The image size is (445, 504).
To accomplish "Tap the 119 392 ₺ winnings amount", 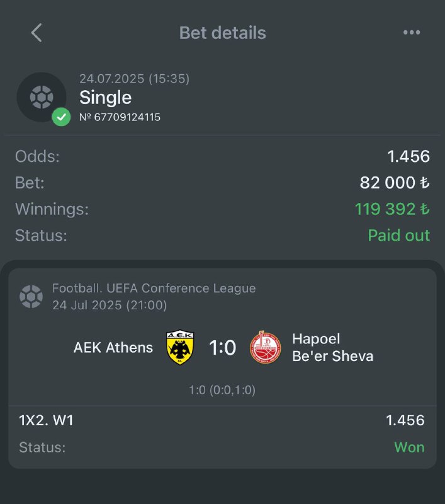I will coord(392,209).
